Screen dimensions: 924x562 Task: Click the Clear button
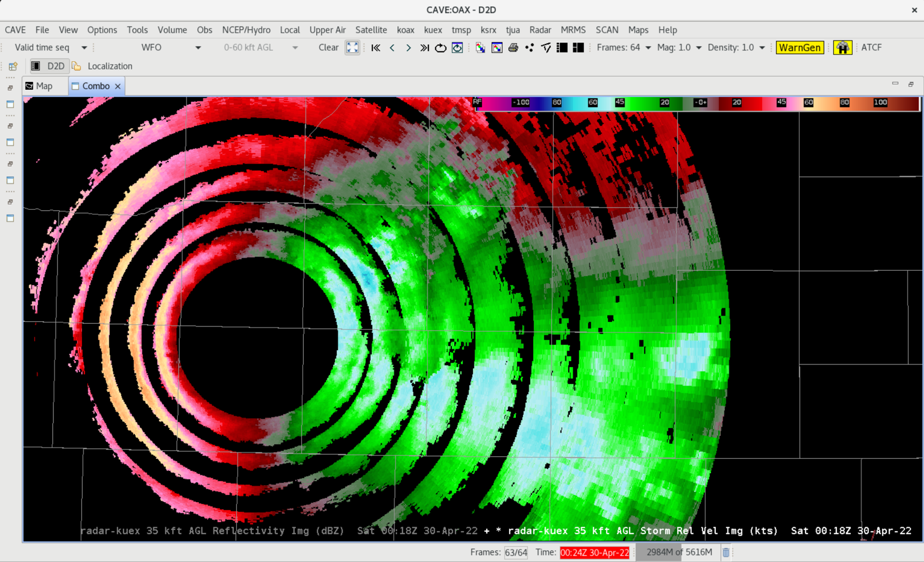pyautogui.click(x=328, y=47)
